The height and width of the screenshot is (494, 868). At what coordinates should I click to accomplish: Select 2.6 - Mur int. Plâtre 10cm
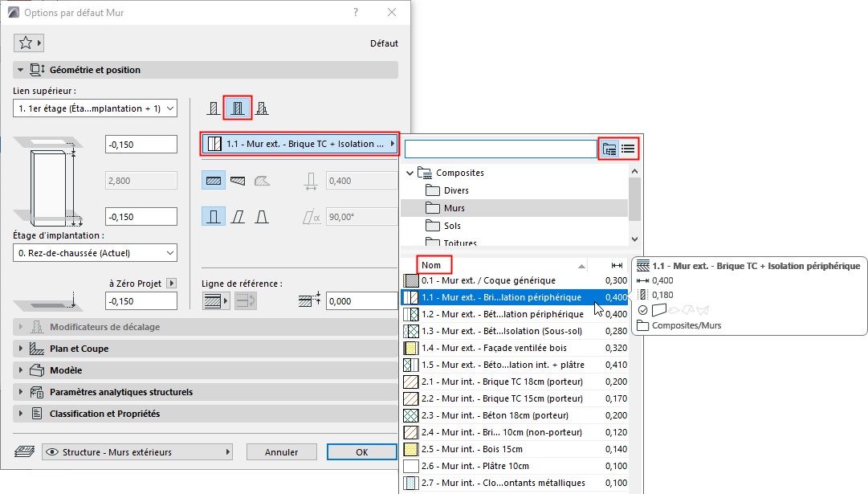point(515,467)
